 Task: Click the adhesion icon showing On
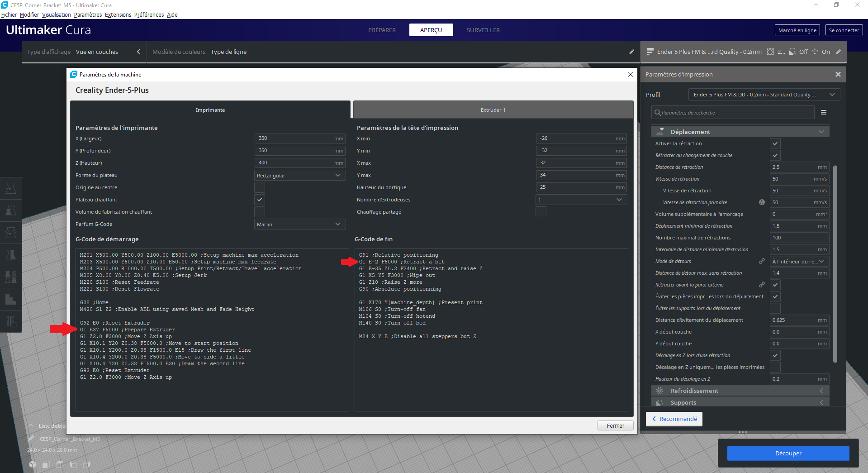click(x=815, y=52)
